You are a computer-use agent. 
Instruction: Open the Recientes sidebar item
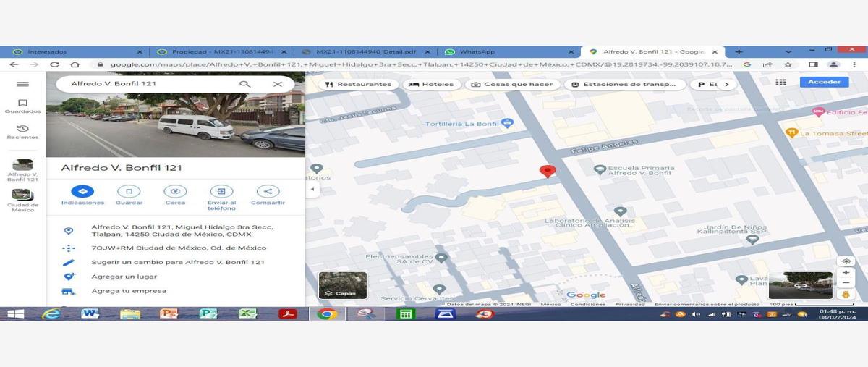point(22,132)
